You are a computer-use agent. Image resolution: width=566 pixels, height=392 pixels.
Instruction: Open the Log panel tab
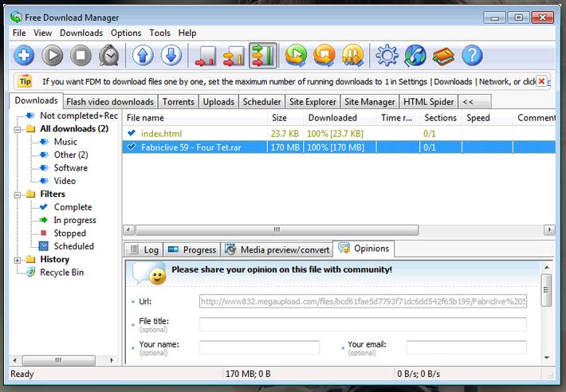(144, 249)
